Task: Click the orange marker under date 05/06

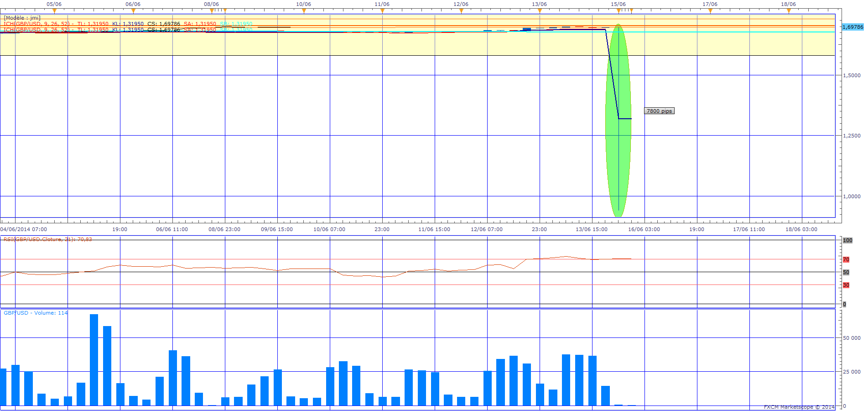Action: [x=54, y=11]
